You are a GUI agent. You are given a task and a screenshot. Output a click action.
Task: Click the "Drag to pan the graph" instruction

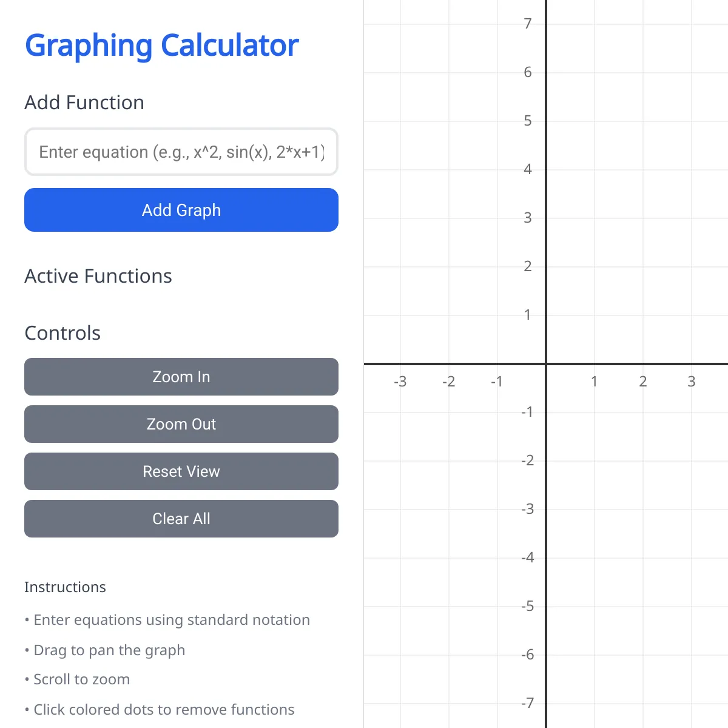109,650
